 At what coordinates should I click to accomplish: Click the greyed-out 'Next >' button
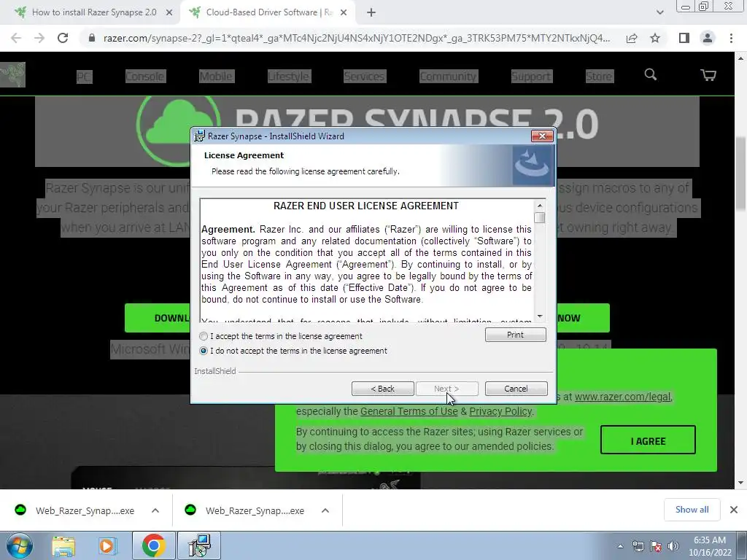coord(447,389)
